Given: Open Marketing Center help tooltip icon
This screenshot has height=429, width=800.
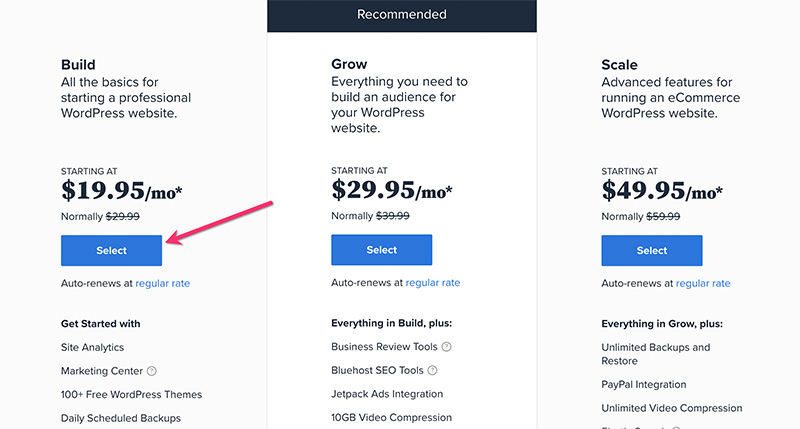Looking at the screenshot, I should pyautogui.click(x=152, y=371).
